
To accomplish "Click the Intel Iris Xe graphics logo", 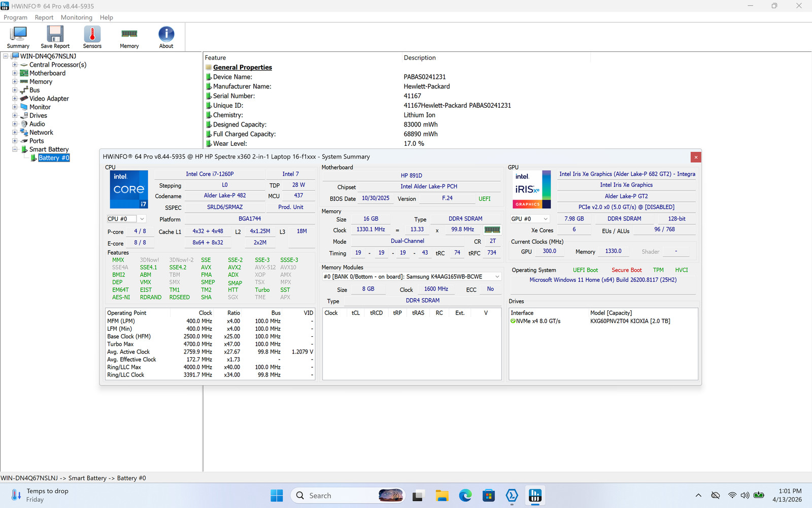I will (x=532, y=189).
